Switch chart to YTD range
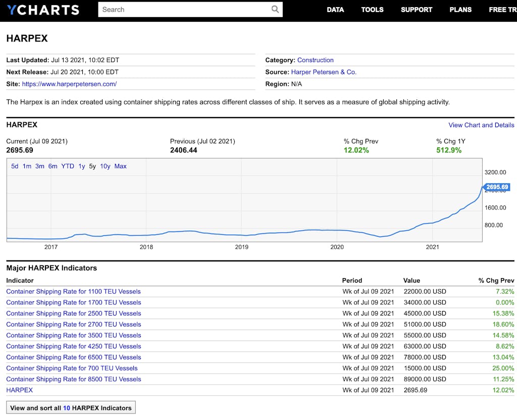Image resolution: width=517 pixels, height=420 pixels. [x=68, y=166]
